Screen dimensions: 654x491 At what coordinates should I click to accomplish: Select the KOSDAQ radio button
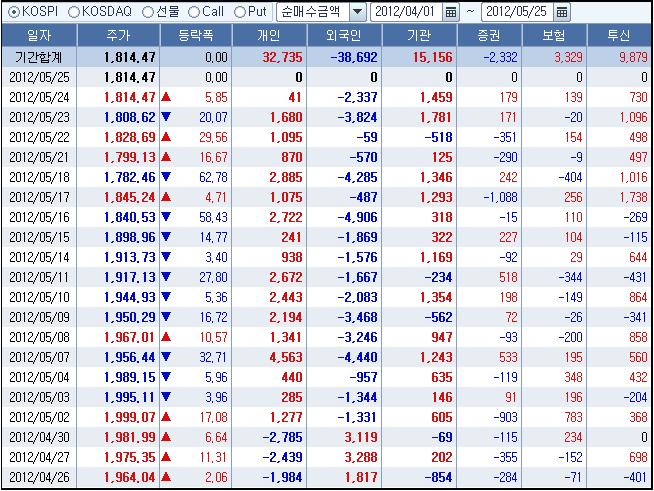coord(74,12)
